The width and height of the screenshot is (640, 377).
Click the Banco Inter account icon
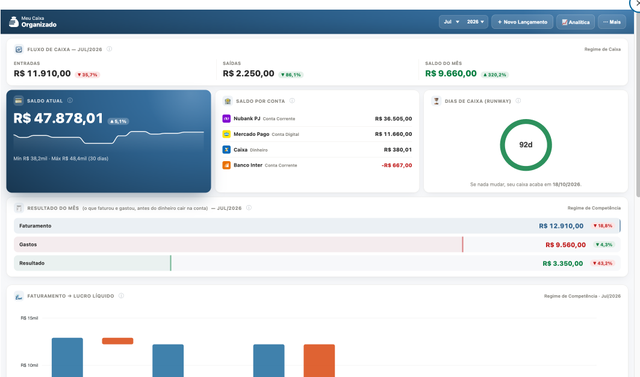[226, 165]
